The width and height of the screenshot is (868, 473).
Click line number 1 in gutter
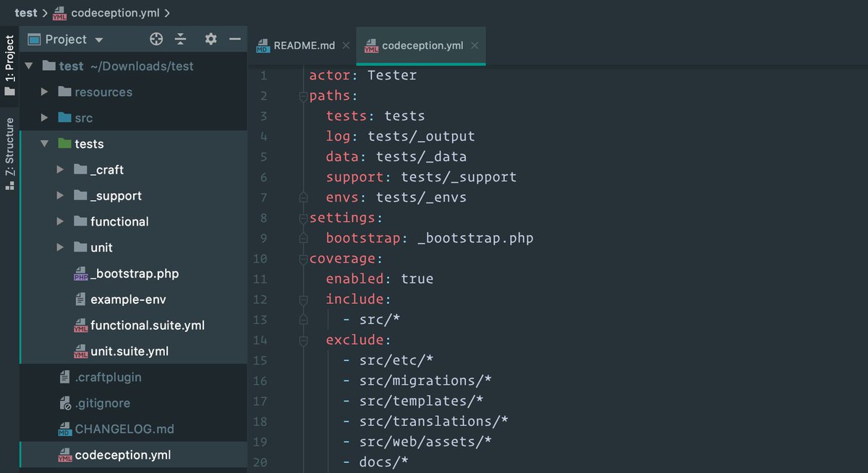click(x=263, y=75)
